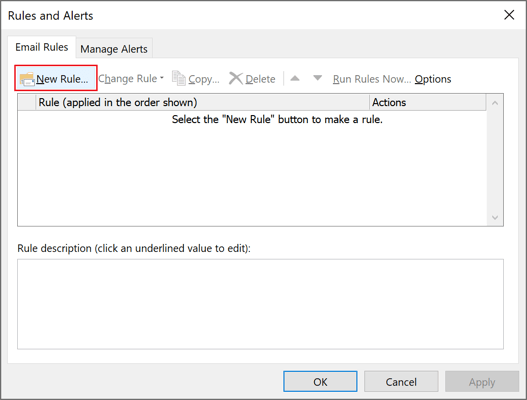Click the OK button

click(320, 382)
